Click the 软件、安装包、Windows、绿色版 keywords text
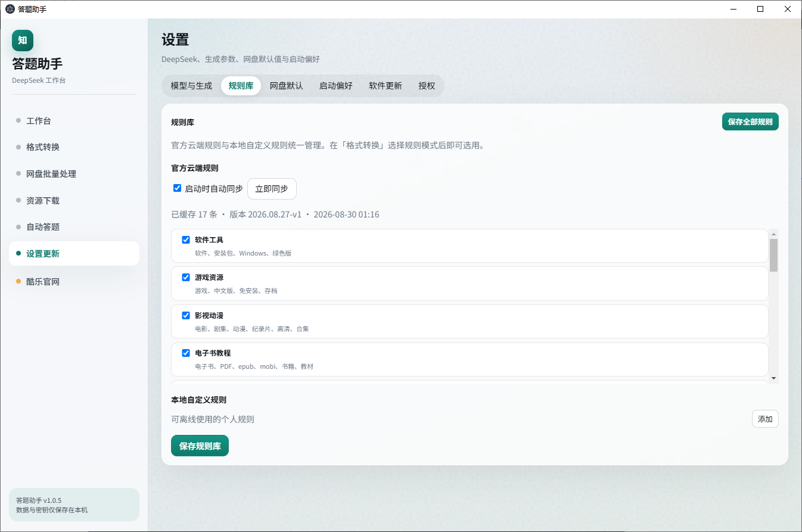 243,253
